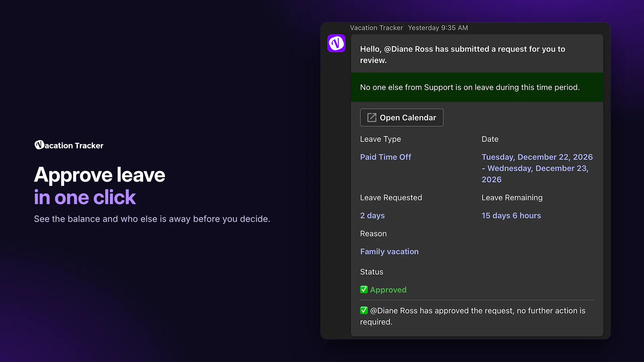The image size is (644, 362).
Task: Click the Approved status text
Action: (x=388, y=290)
